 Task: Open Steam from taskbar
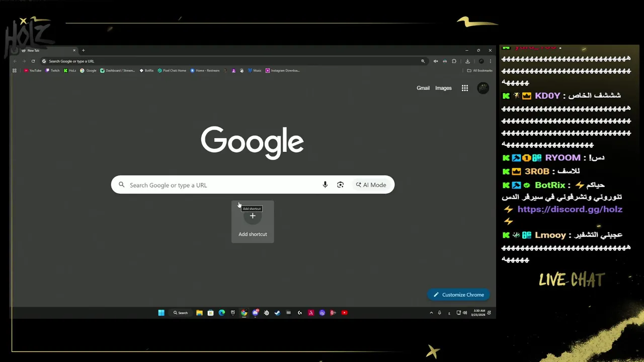click(x=277, y=313)
